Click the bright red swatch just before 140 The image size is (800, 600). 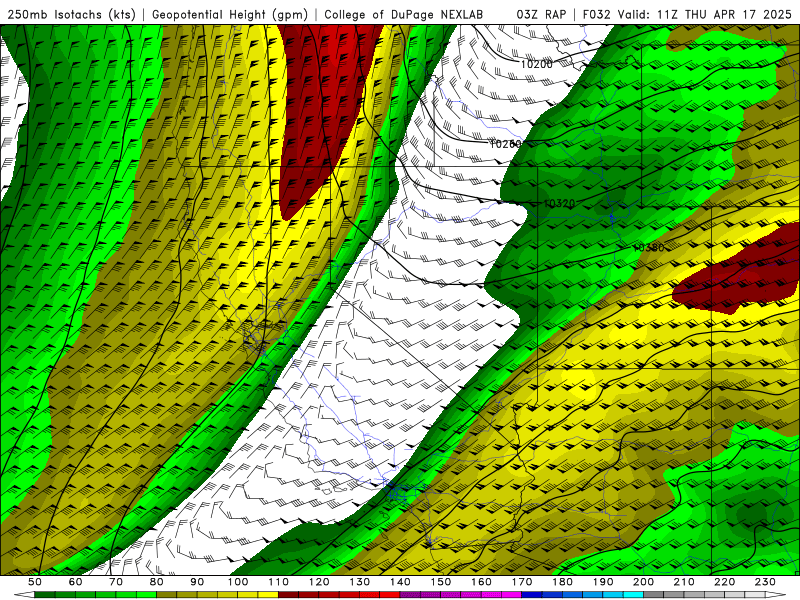coord(390,595)
